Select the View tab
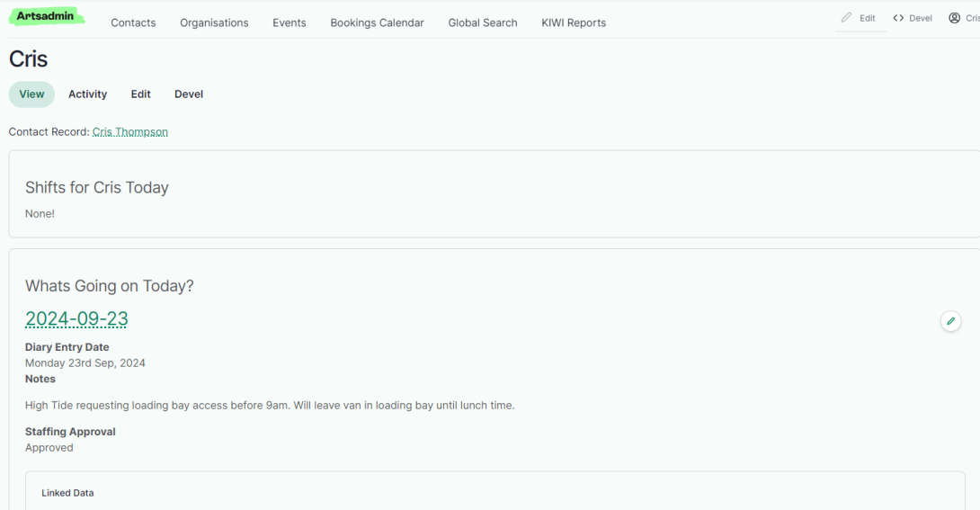The height and width of the screenshot is (510, 980). 31,94
